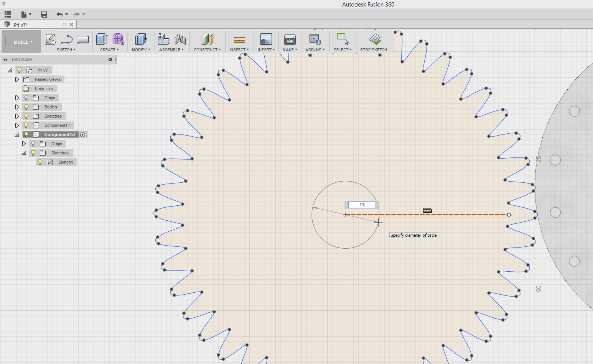Open the redo history dropdown arrow
593x364 pixels.
click(x=84, y=15)
